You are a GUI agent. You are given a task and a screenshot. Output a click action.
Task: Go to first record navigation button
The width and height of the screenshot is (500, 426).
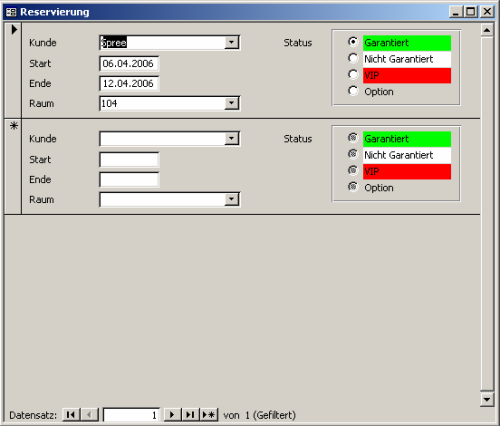[71, 415]
